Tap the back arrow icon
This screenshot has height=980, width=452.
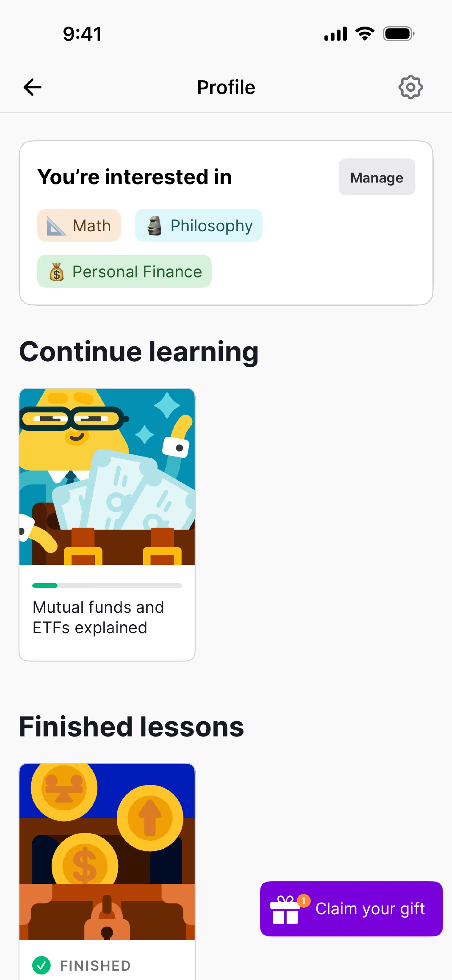[x=32, y=87]
